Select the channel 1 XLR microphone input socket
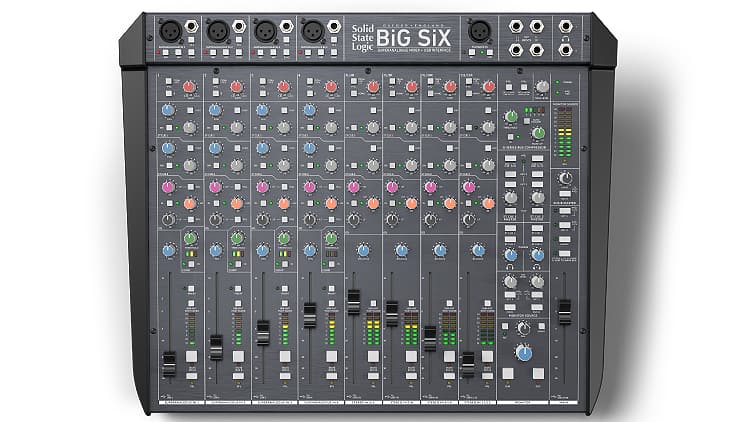This screenshot has height=422, width=750. pyautogui.click(x=170, y=32)
